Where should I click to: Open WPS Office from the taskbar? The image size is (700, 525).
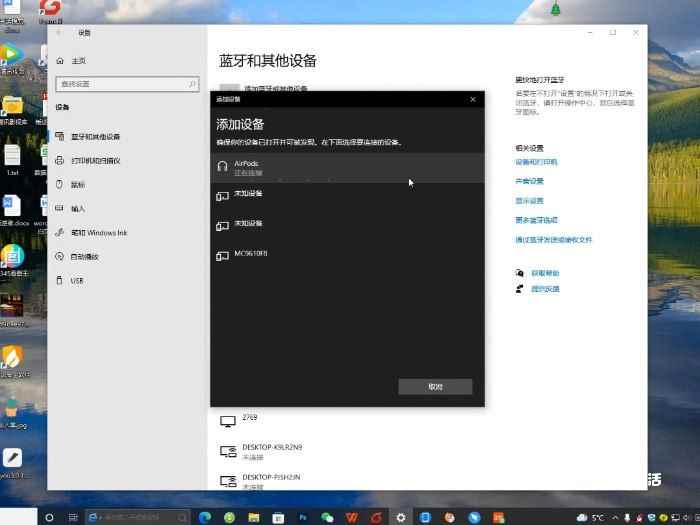[352, 517]
